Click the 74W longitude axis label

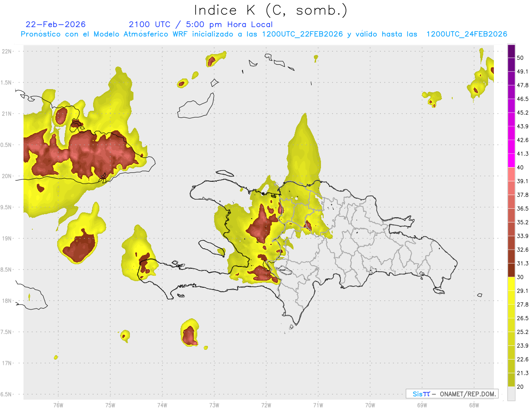162,405
